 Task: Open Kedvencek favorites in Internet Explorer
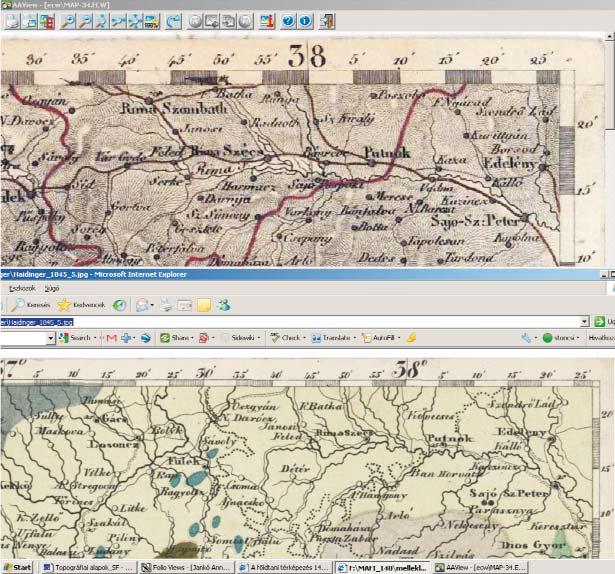point(82,305)
